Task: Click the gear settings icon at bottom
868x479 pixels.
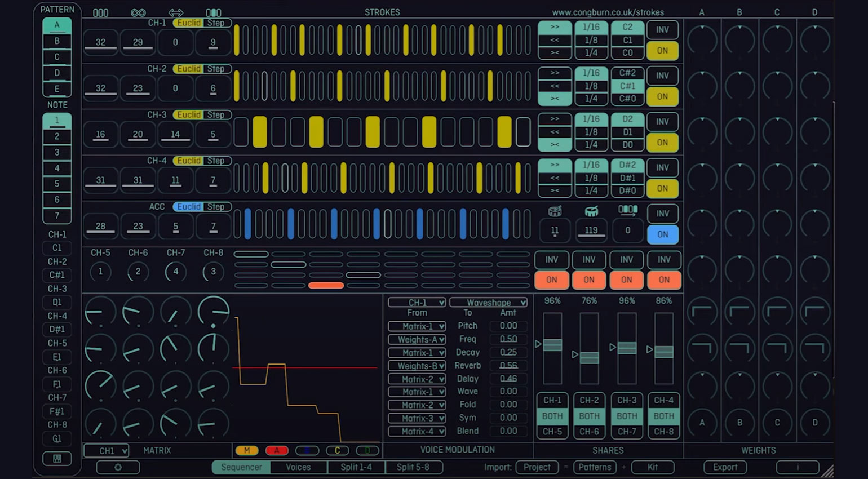Action: pos(118,467)
